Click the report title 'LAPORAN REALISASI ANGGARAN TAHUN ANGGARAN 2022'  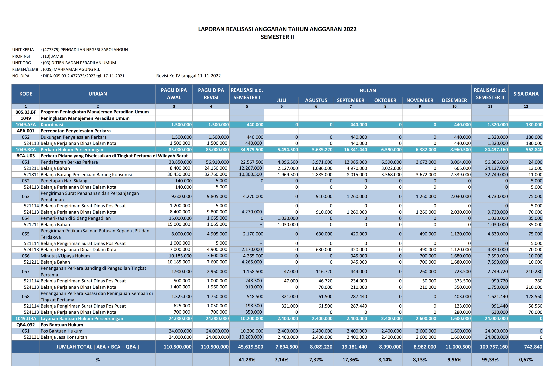[x=277, y=29]
